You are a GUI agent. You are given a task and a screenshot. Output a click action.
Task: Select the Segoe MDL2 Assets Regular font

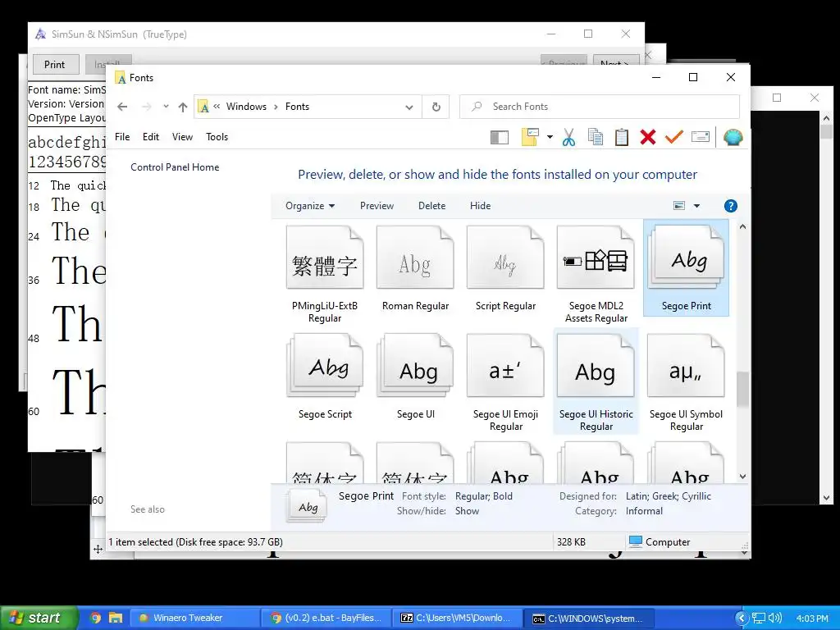596,274
